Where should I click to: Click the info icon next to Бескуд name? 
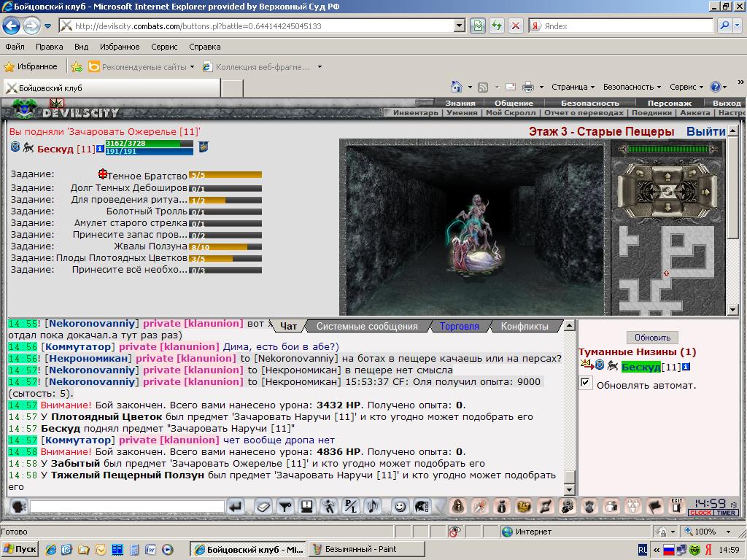pyautogui.click(x=100, y=149)
